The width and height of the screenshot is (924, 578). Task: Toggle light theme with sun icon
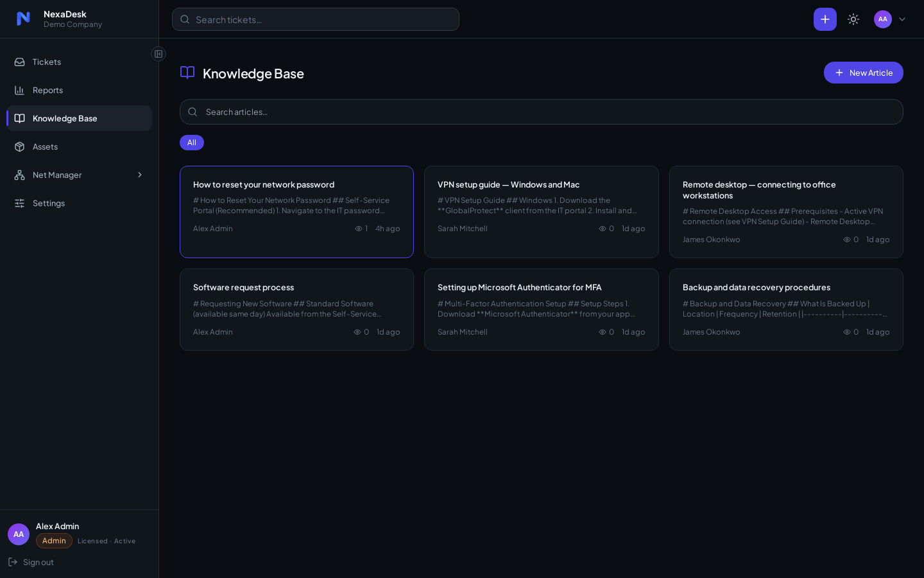[x=853, y=19]
